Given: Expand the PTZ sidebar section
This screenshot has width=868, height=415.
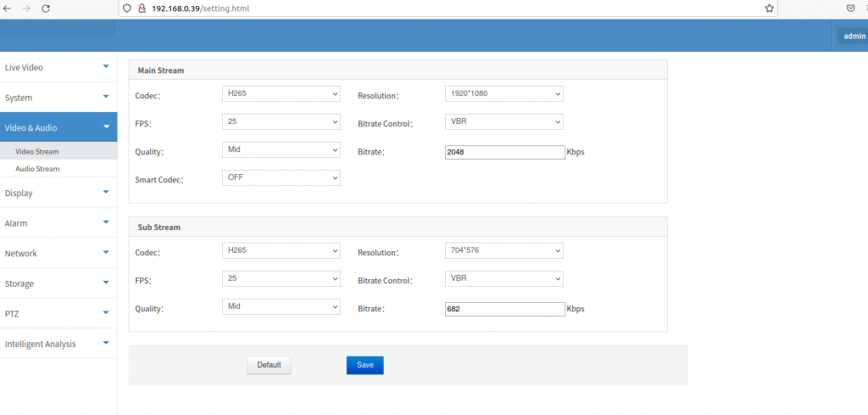Looking at the screenshot, I should (58, 313).
